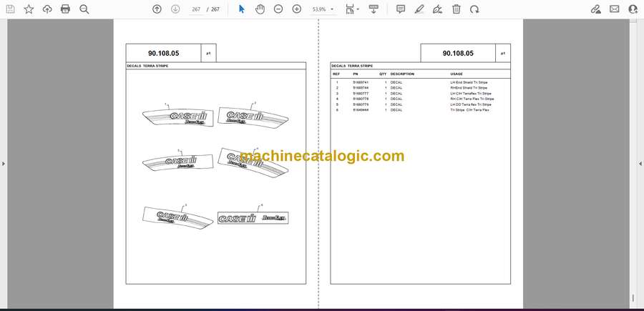The image size is (644, 311).
Task: Expand the right tools pane
Action: point(640,164)
